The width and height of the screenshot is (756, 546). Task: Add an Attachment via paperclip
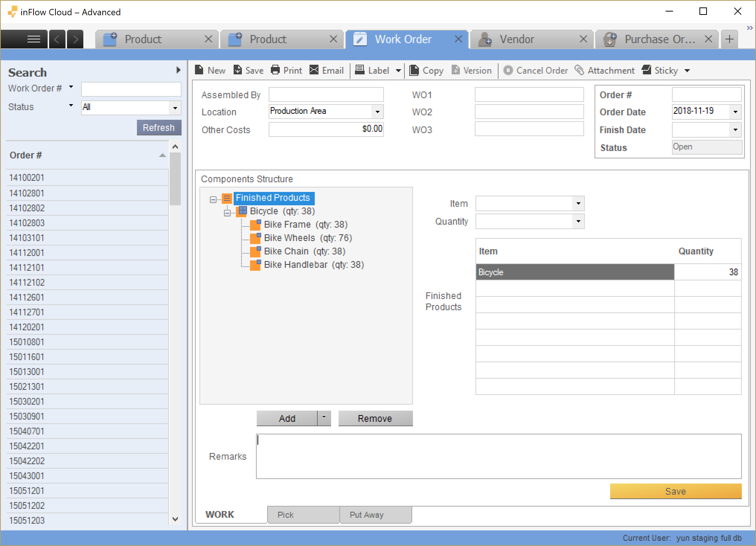[x=605, y=70]
